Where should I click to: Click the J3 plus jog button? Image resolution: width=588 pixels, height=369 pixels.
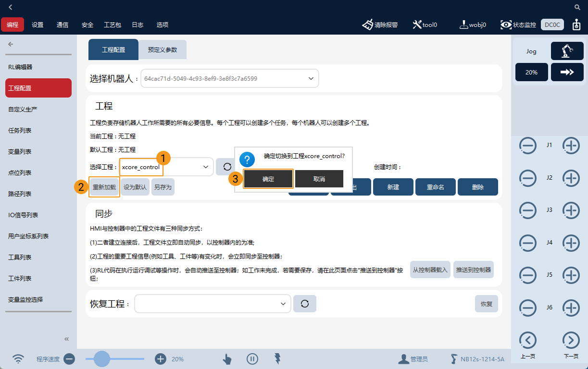click(x=571, y=210)
